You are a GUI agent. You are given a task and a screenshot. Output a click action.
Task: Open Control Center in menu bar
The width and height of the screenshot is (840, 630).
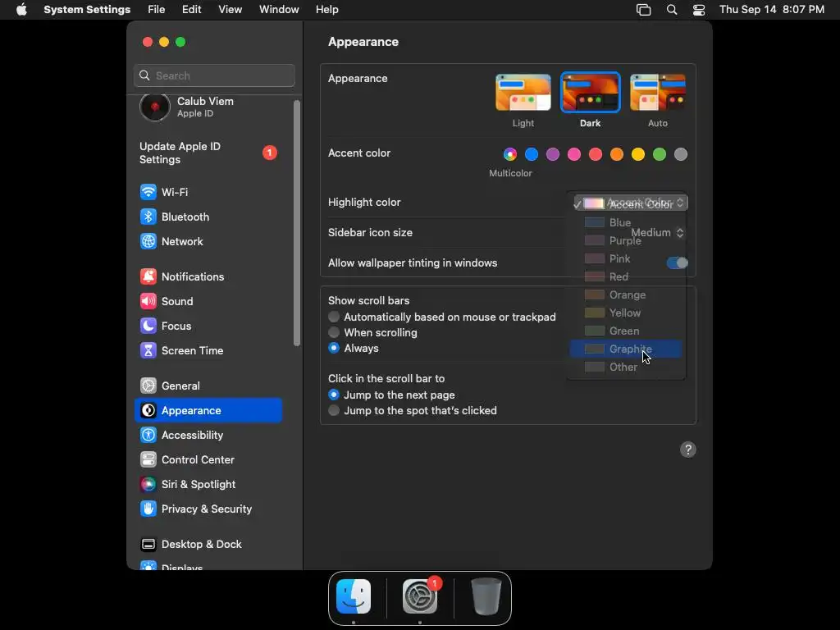[x=699, y=10]
